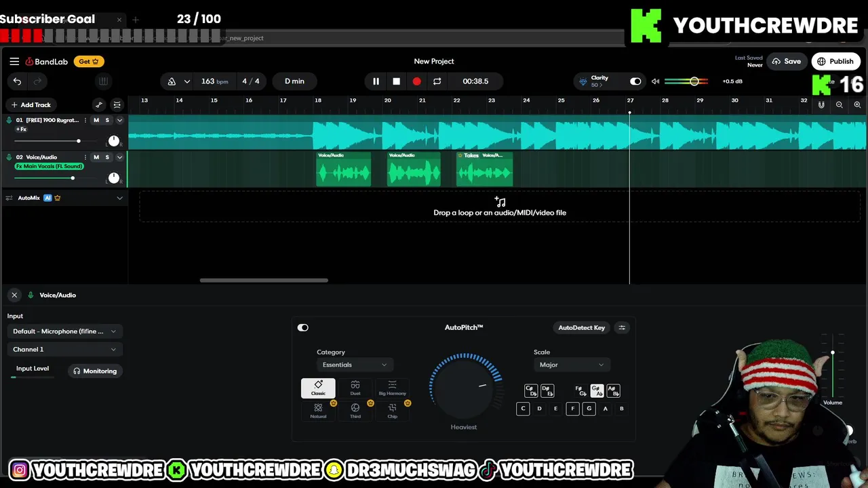
Task: Select the Third AutoPitch preset
Action: tap(355, 411)
